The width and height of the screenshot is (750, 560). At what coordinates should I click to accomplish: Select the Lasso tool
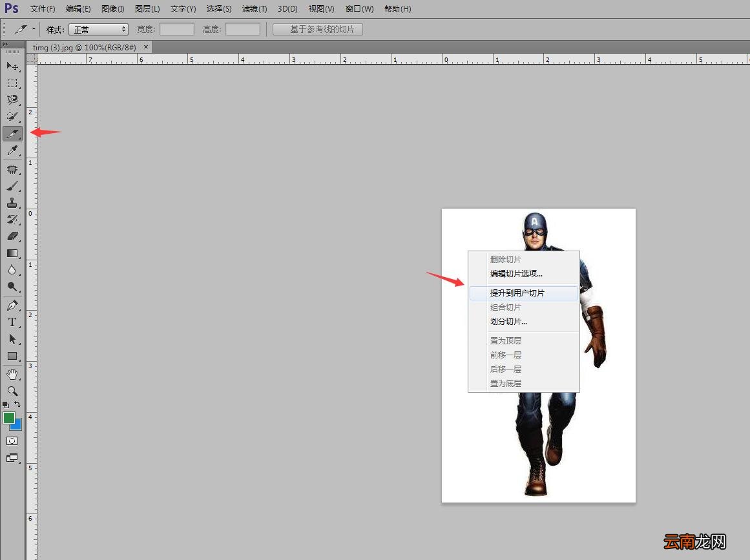pyautogui.click(x=12, y=100)
